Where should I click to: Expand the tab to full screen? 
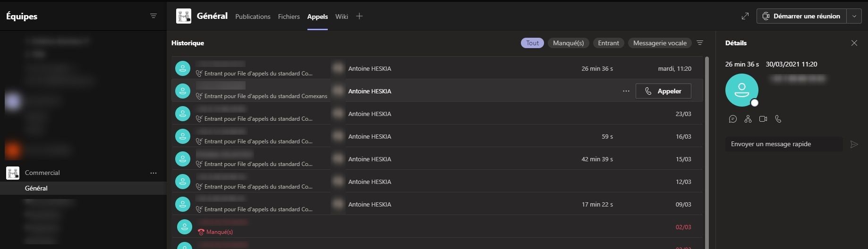[745, 16]
